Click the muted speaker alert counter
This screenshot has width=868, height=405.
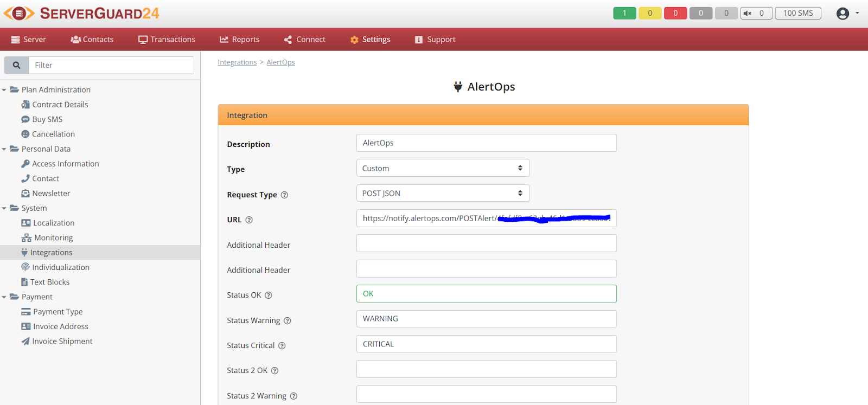click(x=756, y=14)
